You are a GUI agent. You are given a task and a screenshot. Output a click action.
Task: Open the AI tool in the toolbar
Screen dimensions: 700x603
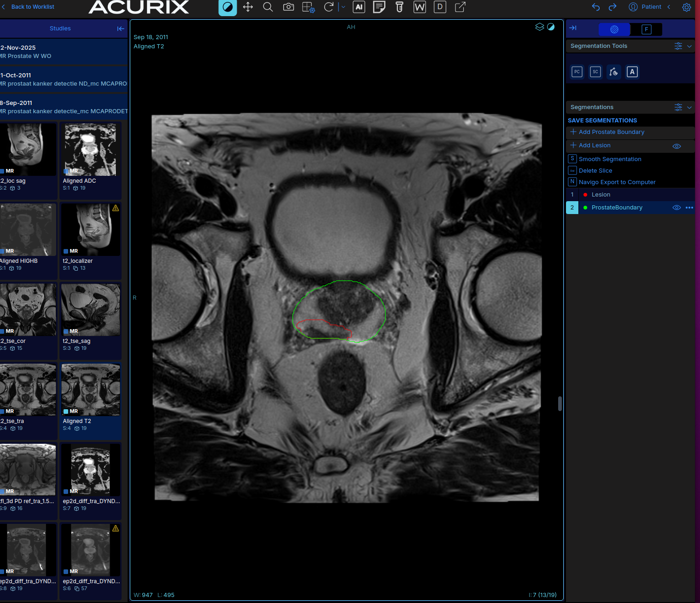click(x=359, y=7)
